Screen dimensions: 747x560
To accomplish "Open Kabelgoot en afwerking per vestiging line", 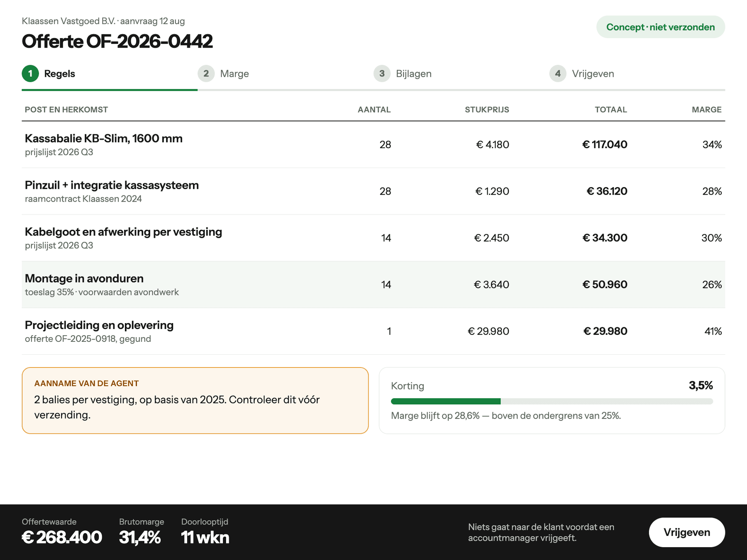I will (x=373, y=238).
